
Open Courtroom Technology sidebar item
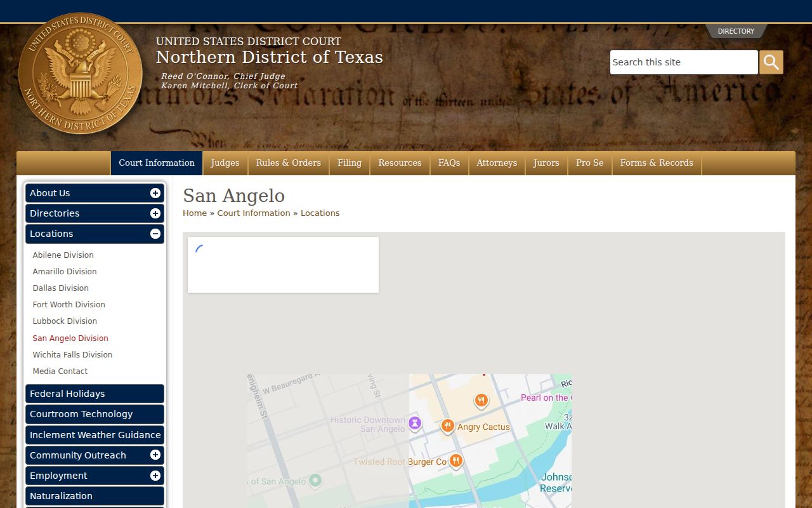[95, 414]
